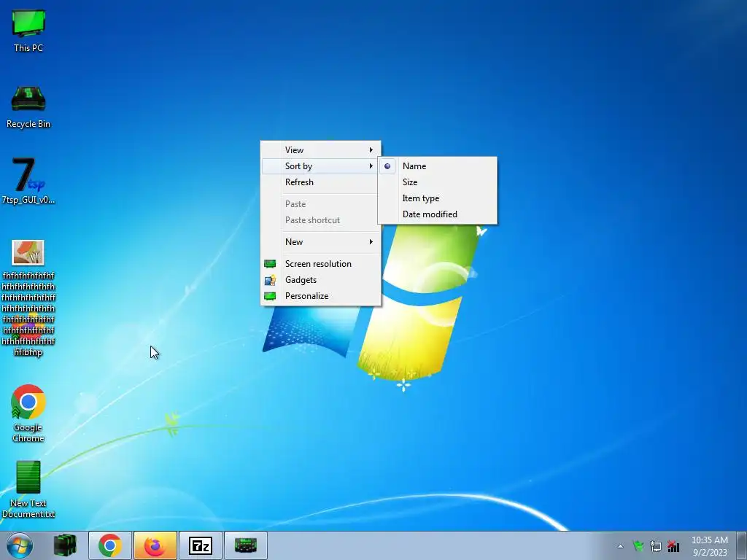Viewport: 747px width, 560px height.
Task: Choose Refresh in the context menu
Action: point(321,182)
